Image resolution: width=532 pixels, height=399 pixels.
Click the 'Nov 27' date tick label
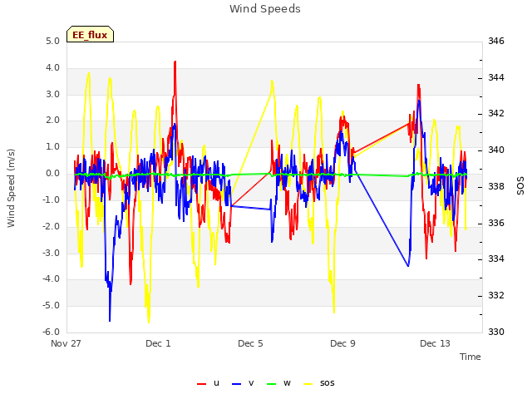click(x=66, y=343)
